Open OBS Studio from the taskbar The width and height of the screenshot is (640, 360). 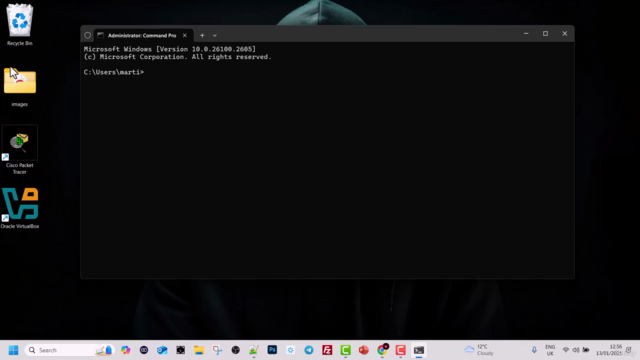pos(236,350)
